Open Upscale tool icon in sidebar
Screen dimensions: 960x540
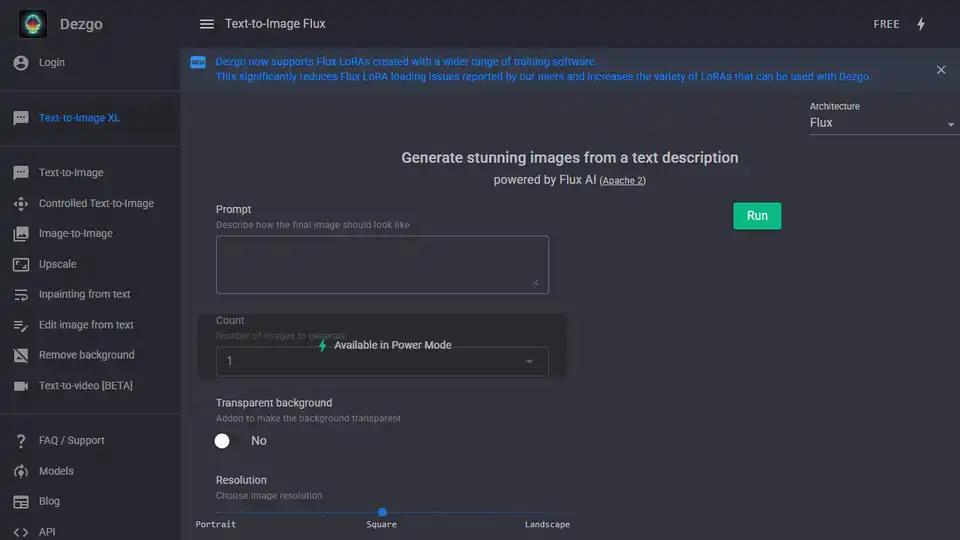[21, 264]
